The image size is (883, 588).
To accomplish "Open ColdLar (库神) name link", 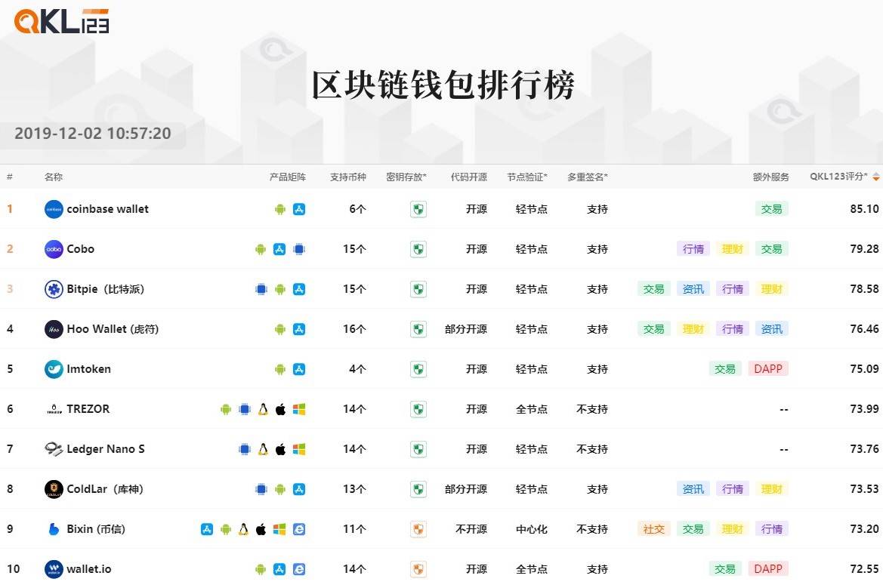I will [x=105, y=489].
